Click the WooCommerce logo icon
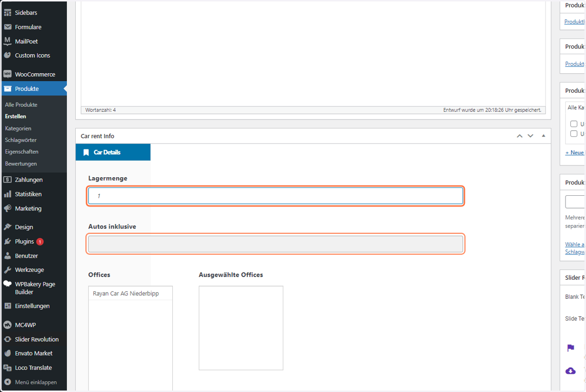Screen dimensions: 586x392 7,74
